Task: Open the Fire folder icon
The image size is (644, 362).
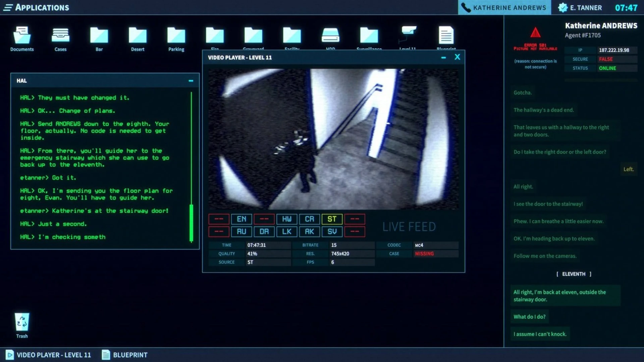Action: coord(215,35)
